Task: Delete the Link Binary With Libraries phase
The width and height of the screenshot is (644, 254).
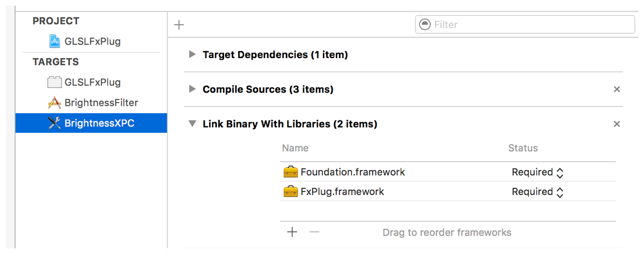Action: pyautogui.click(x=617, y=124)
